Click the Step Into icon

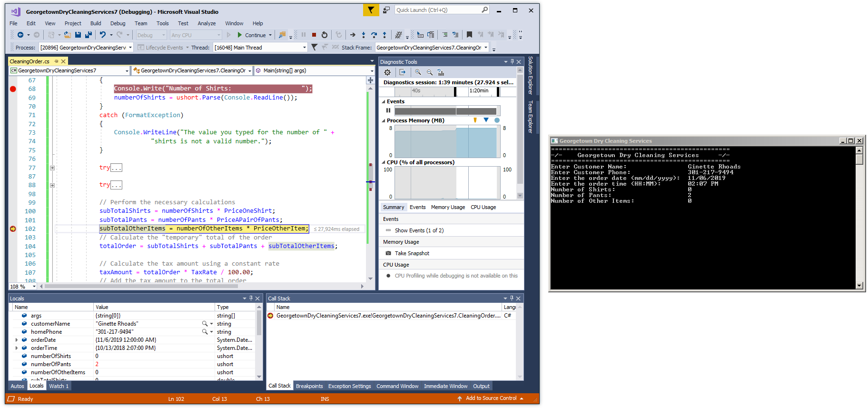point(364,35)
